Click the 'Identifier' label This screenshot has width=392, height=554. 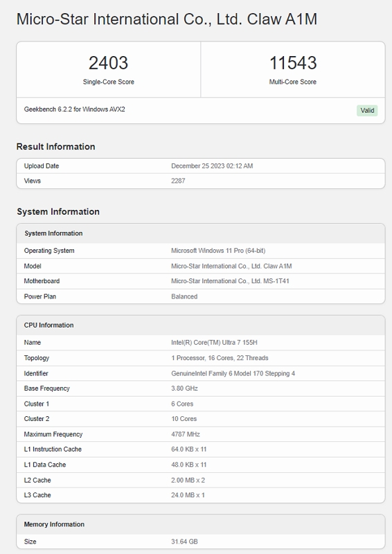pyautogui.click(x=36, y=373)
